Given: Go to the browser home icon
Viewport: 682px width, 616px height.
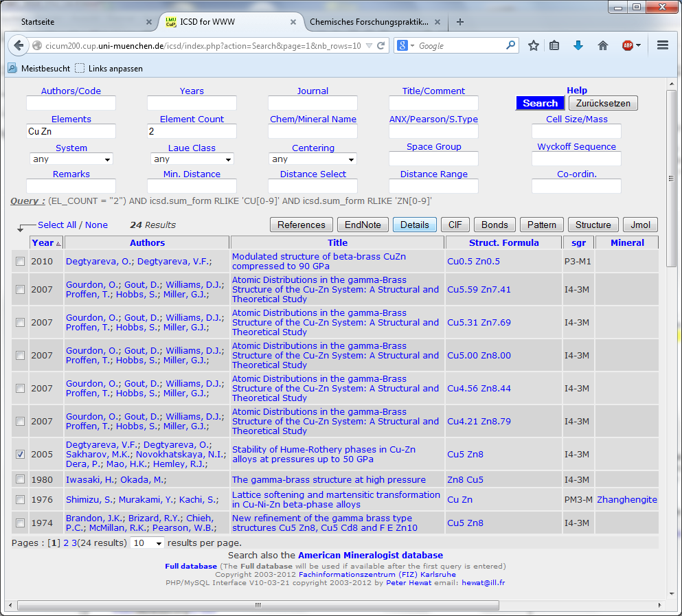Looking at the screenshot, I should click(x=603, y=46).
